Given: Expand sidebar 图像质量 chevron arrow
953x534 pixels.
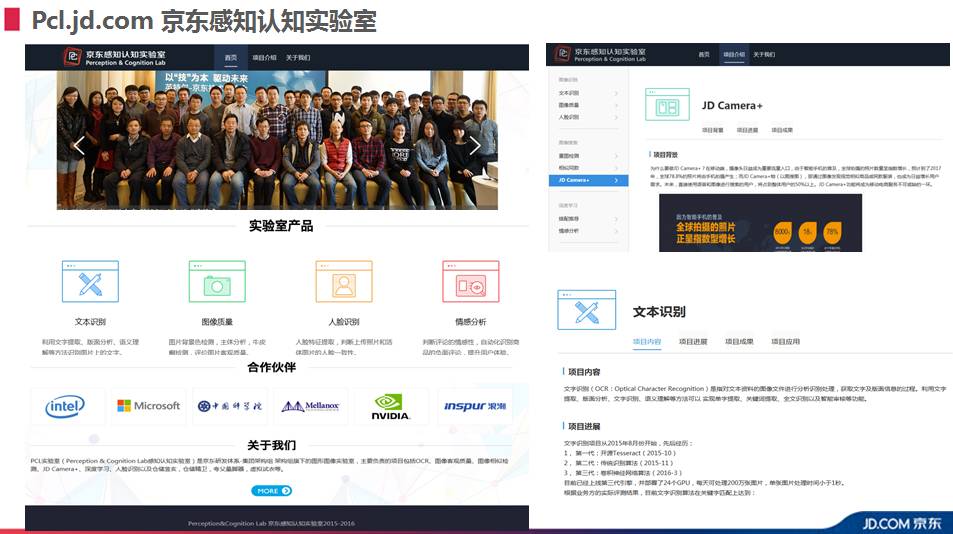Looking at the screenshot, I should pyautogui.click(x=616, y=105).
